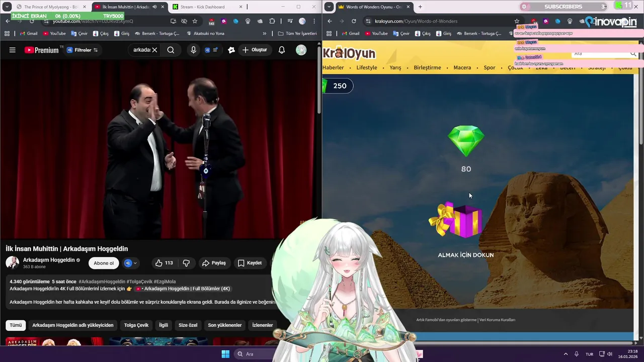Click the taskbar Ara search box
The height and width of the screenshot is (362, 644).
coord(254,354)
